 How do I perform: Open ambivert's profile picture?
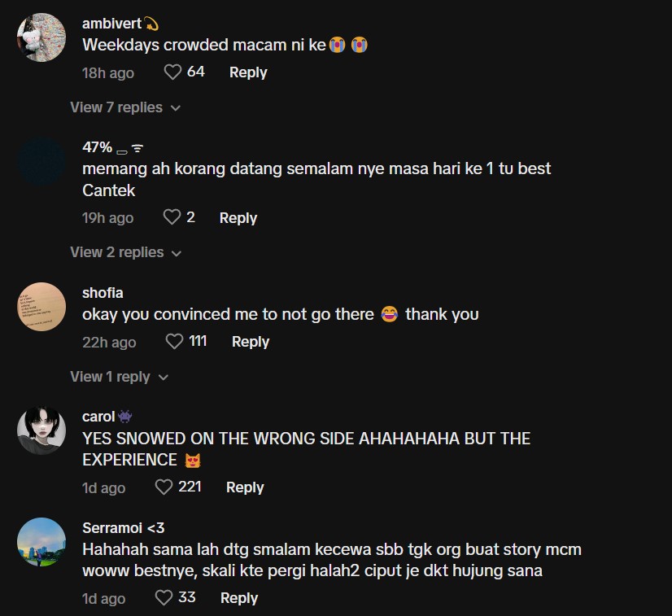click(41, 37)
